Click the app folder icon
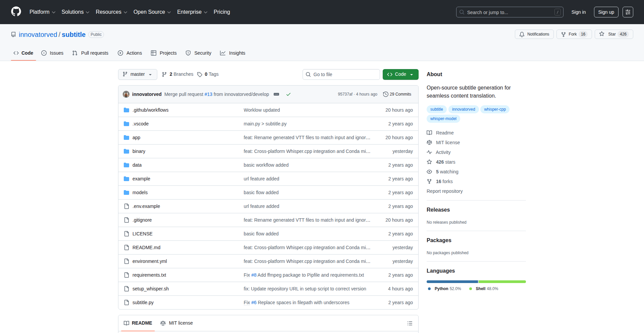644x333 pixels. [126, 137]
